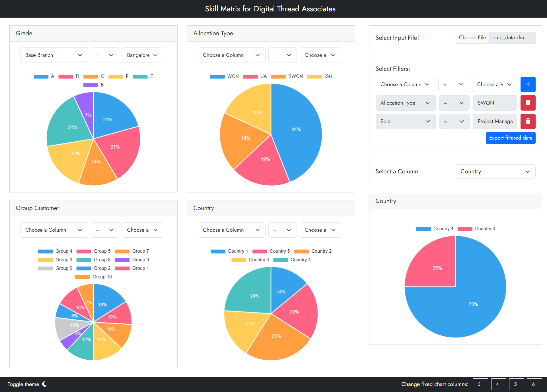Open Choose a Column under Select Filters
Viewport: 547px width, 392px height.
(405, 84)
